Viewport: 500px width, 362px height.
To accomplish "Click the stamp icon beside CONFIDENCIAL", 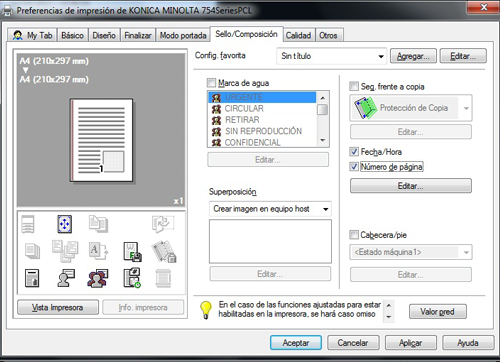I will [216, 142].
